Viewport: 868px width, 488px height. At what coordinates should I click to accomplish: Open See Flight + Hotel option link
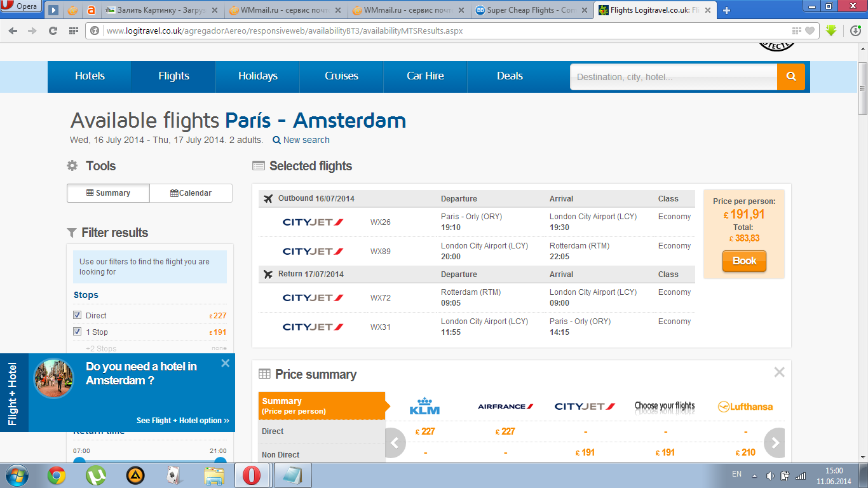[x=183, y=421]
